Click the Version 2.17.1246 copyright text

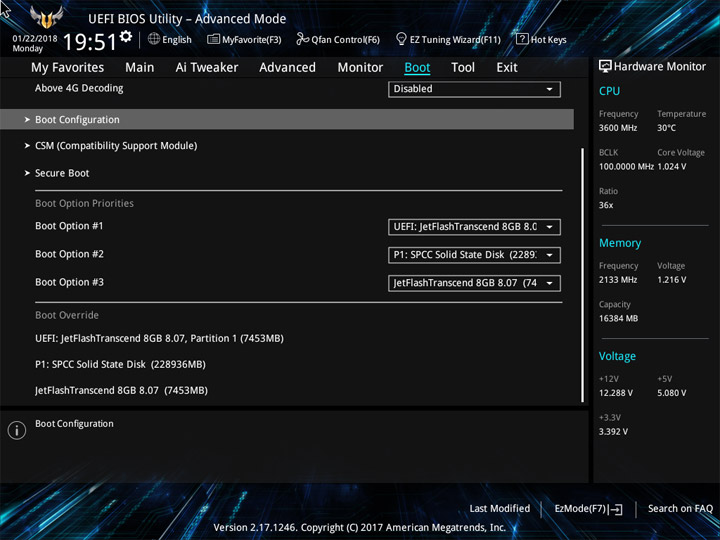tap(360, 528)
